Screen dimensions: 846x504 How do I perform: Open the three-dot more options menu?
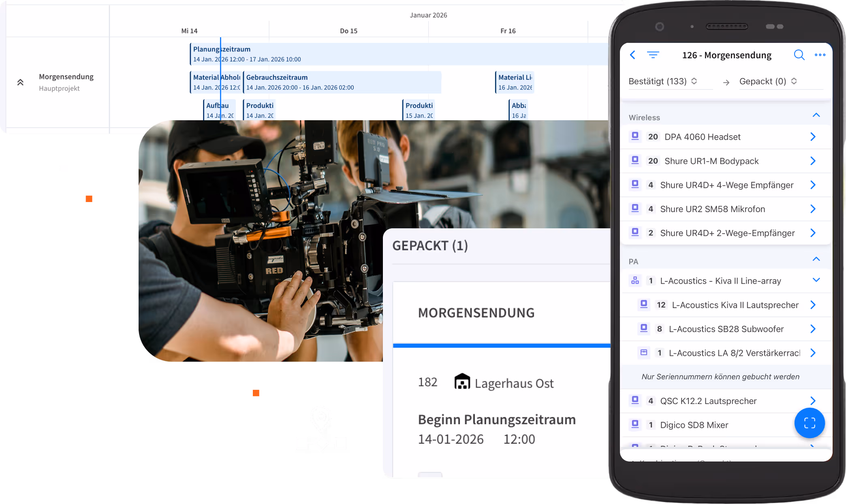coord(820,55)
